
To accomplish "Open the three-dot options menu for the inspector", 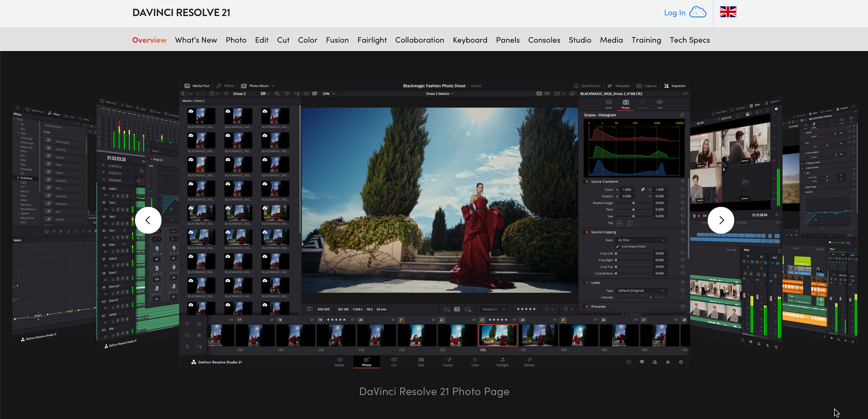I will pos(685,94).
